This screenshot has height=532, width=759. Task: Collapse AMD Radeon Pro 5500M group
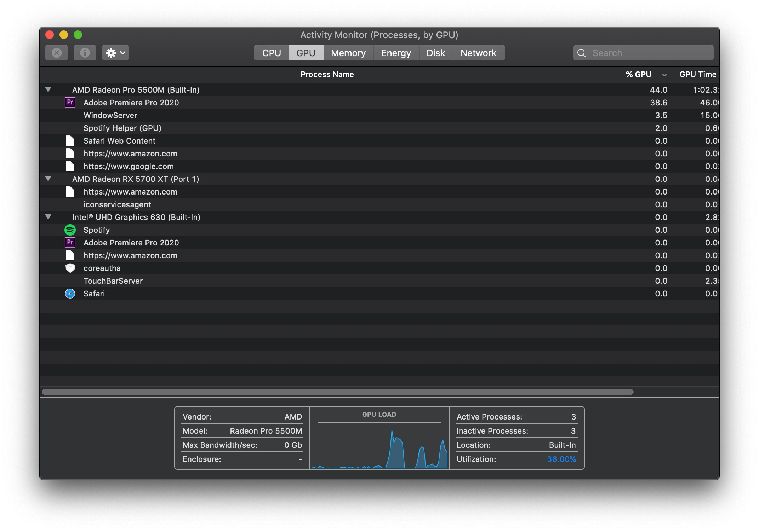[x=48, y=90]
